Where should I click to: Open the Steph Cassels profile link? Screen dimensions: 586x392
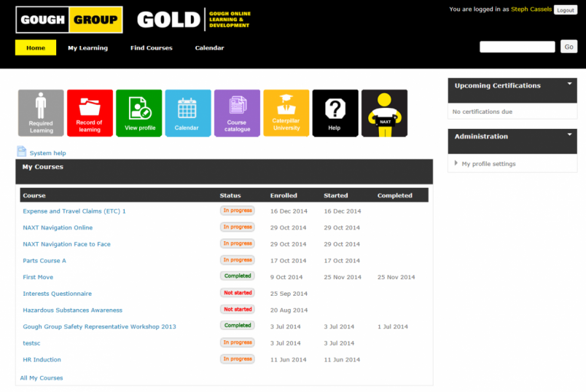pos(531,9)
